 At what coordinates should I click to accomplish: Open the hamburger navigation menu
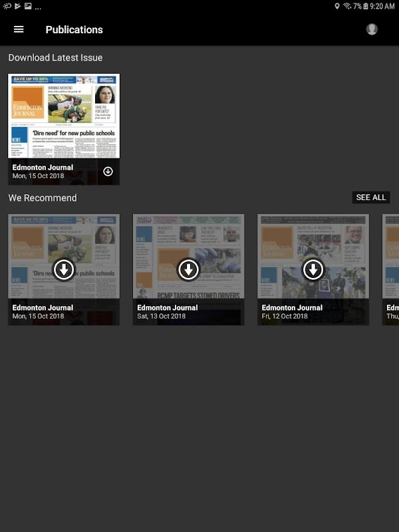coord(19,29)
